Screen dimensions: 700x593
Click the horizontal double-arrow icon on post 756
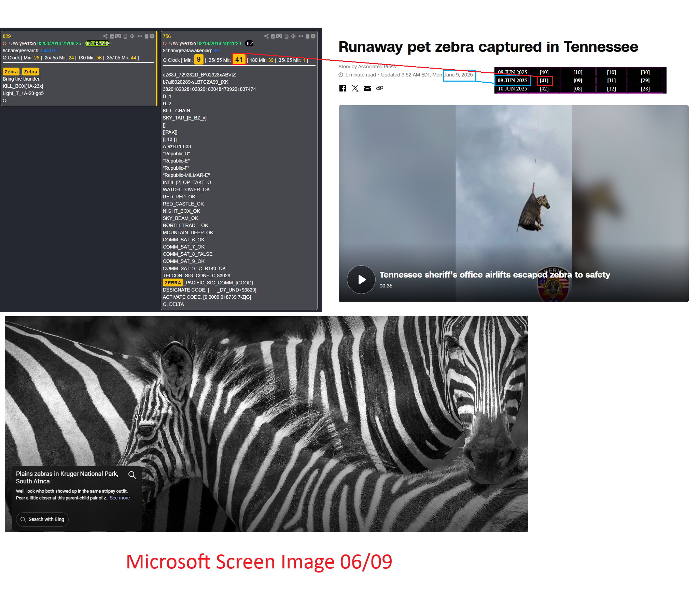[x=301, y=36]
